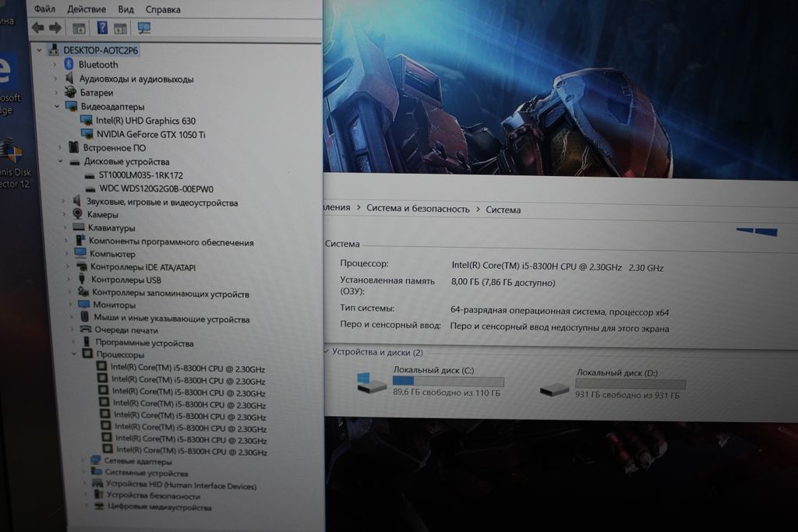The width and height of the screenshot is (798, 532).
Task: Click the Локальный диск (C:) usage bar
Action: (x=448, y=381)
